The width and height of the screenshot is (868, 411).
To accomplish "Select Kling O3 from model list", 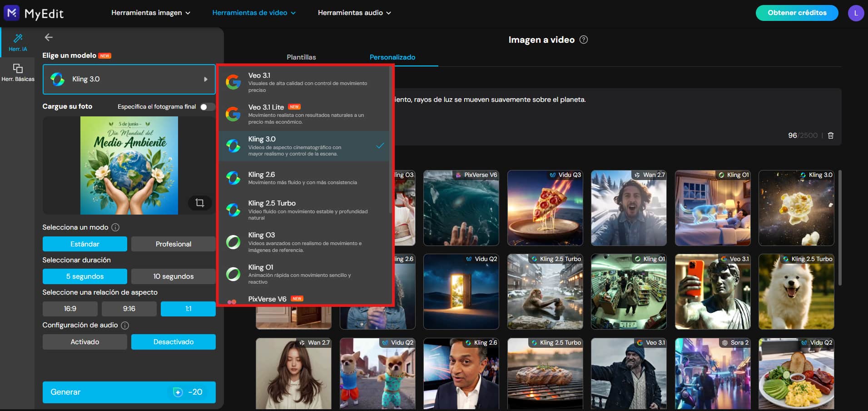I will click(x=304, y=242).
